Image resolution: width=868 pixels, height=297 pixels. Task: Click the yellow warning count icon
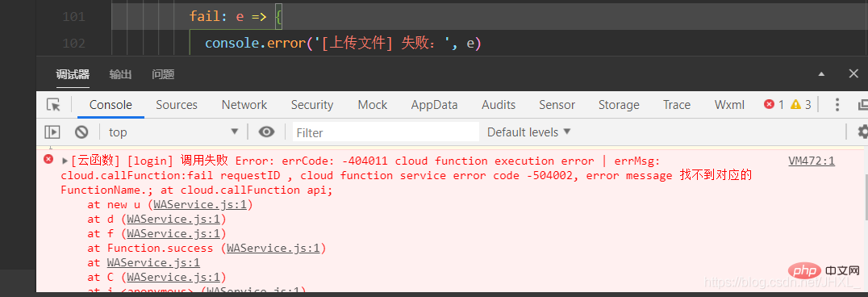click(795, 104)
